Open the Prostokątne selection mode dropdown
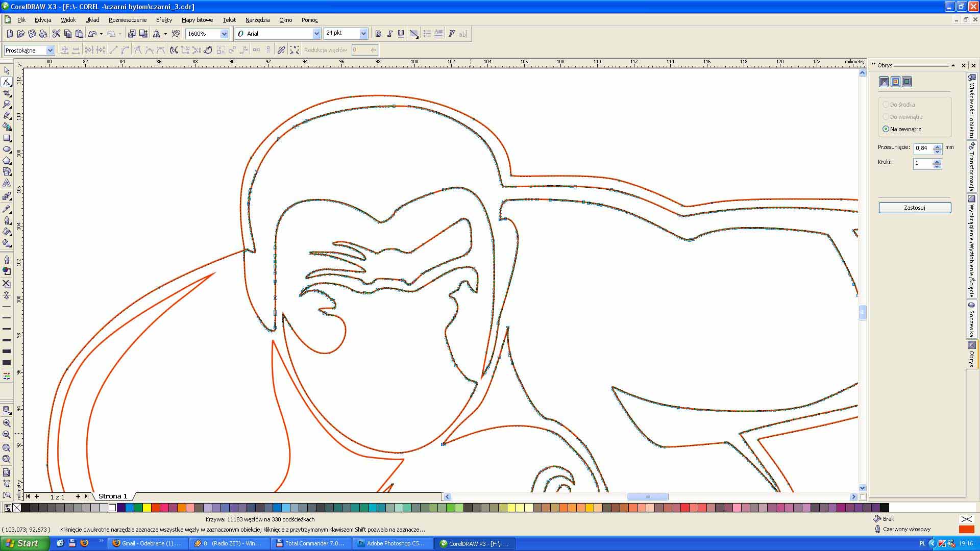This screenshot has height=551, width=980. (x=50, y=50)
